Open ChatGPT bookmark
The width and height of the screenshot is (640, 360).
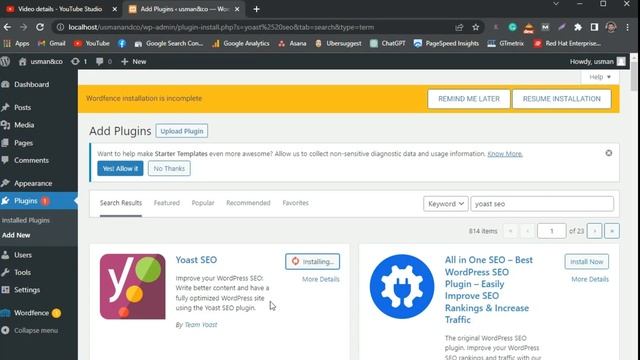[x=388, y=43]
